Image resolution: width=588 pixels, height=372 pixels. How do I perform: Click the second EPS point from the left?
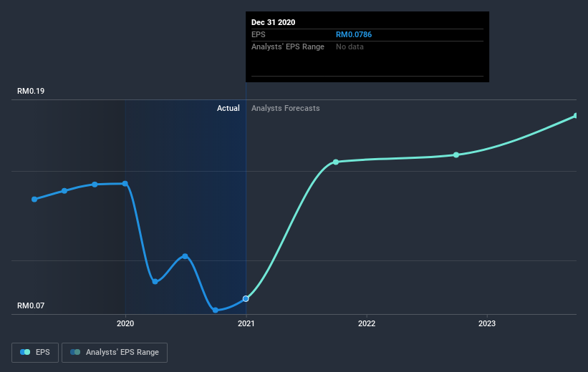point(64,191)
